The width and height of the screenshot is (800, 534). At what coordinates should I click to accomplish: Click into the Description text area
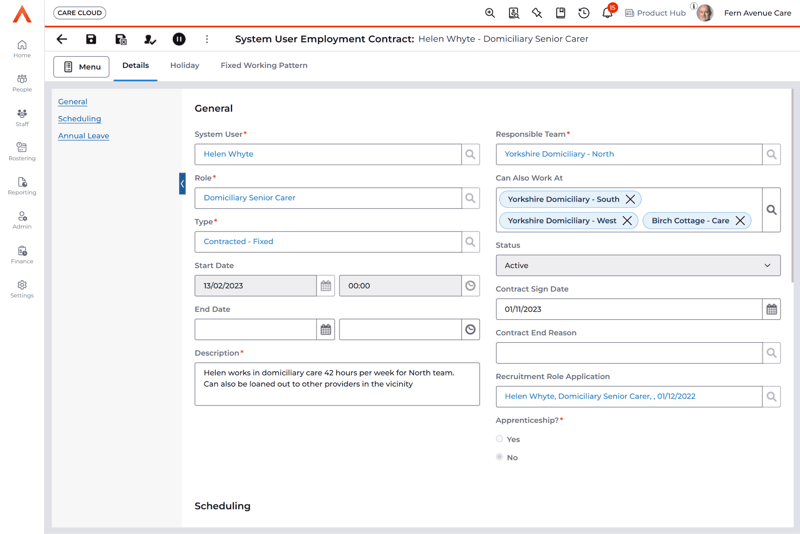[337, 384]
